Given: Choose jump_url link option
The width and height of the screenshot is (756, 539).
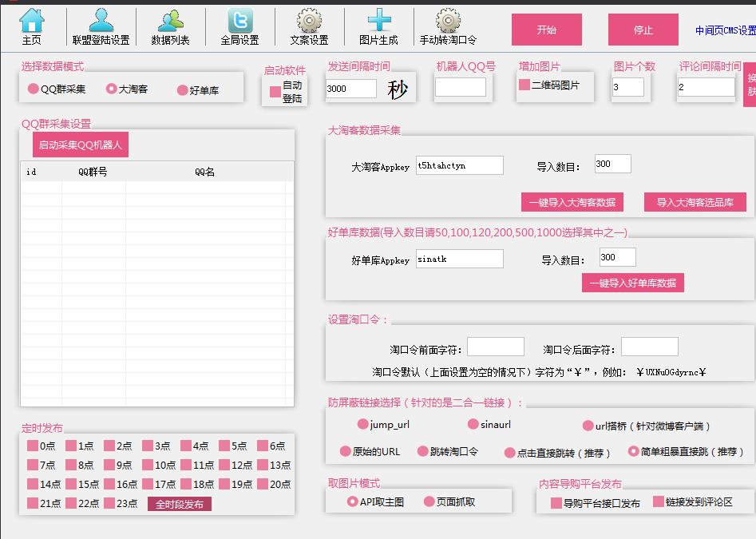Looking at the screenshot, I should tap(362, 424).
